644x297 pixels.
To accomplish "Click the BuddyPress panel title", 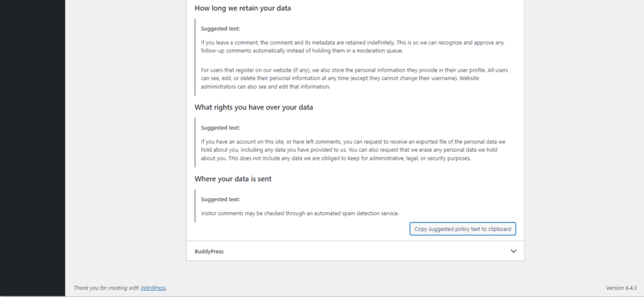I will [209, 251].
